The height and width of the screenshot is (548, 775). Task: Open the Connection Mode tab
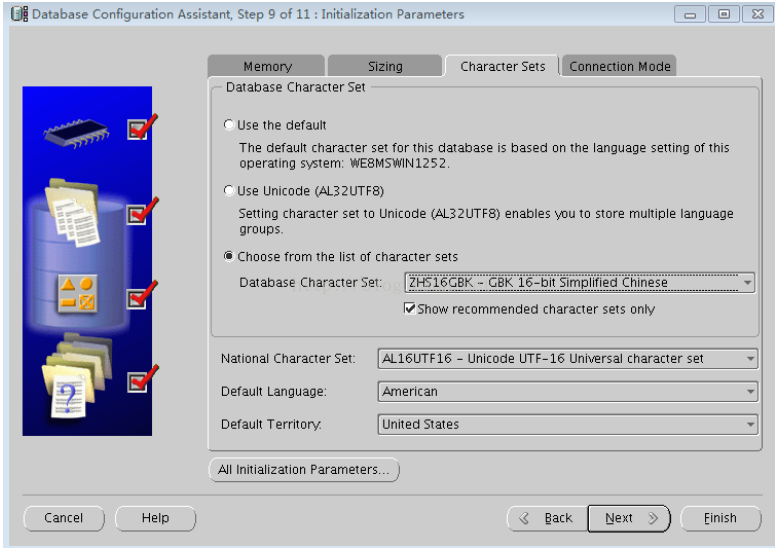619,66
